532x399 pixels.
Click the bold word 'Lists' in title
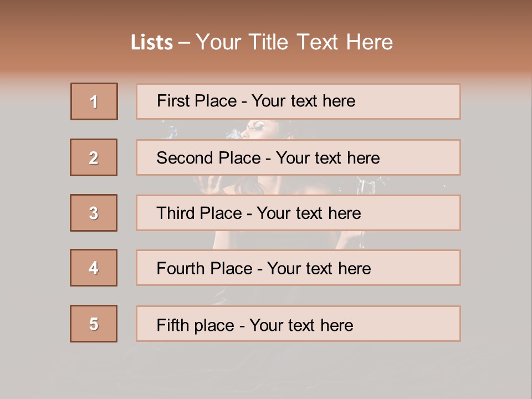click(x=152, y=43)
